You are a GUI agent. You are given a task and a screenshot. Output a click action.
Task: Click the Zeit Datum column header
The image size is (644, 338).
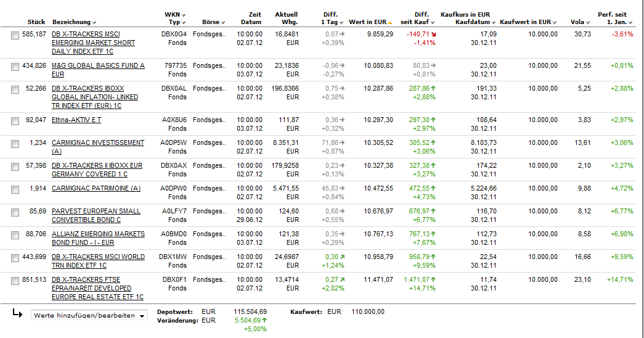coord(251,18)
